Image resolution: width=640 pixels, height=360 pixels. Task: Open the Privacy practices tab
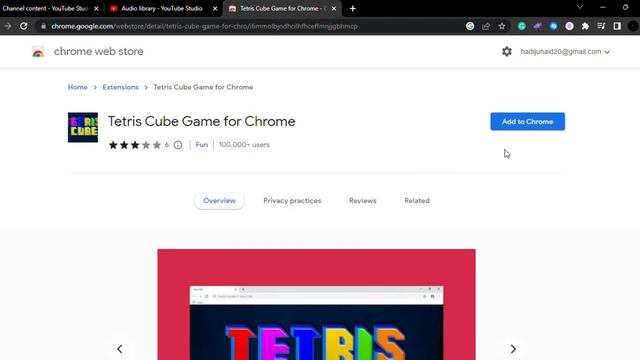click(292, 201)
